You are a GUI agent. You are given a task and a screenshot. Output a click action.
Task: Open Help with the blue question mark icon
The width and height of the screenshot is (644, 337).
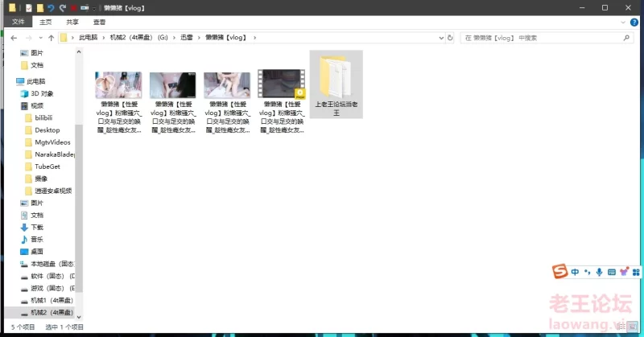634,23
